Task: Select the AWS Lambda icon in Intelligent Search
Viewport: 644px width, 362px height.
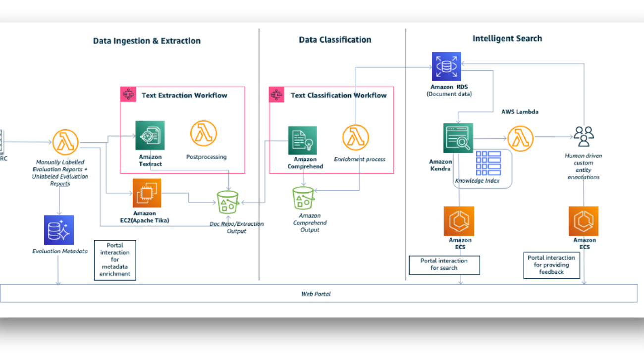Action: pos(521,139)
